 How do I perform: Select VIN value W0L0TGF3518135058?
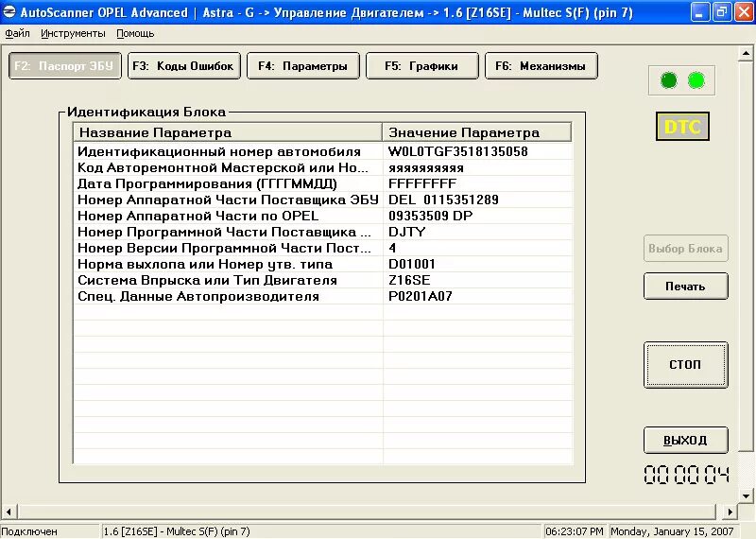tap(458, 151)
